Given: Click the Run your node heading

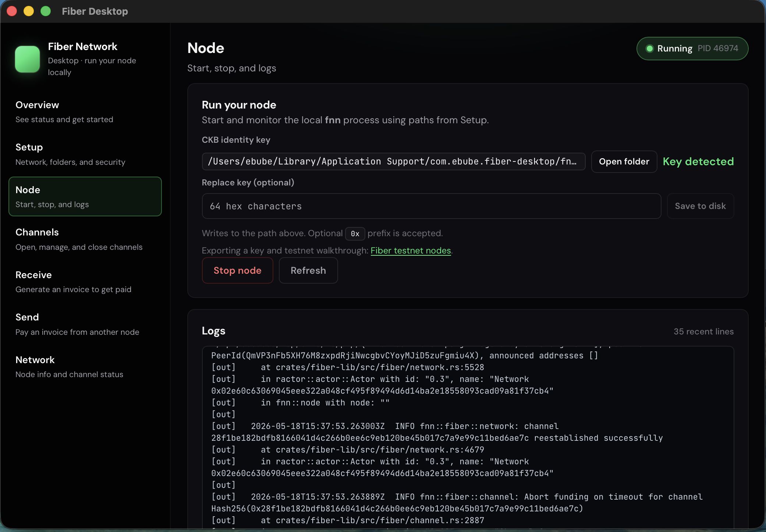Looking at the screenshot, I should coord(239,105).
